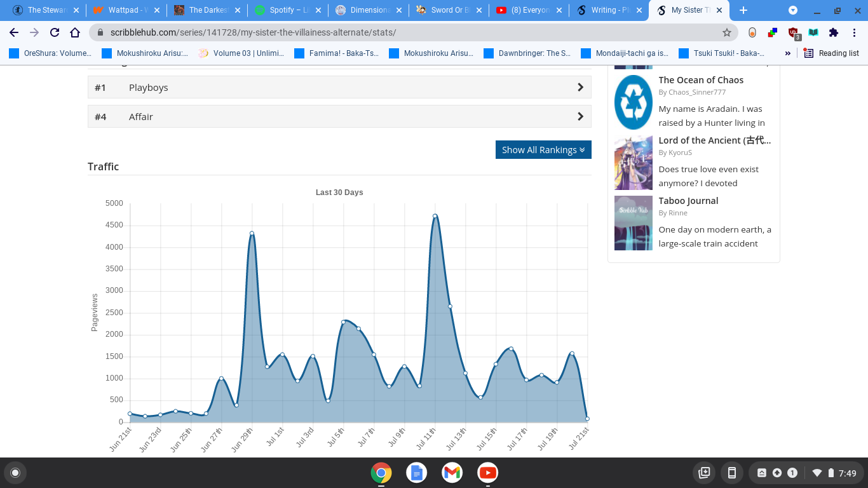Open The Ocean of Chaos story link
868x488 pixels.
point(701,79)
